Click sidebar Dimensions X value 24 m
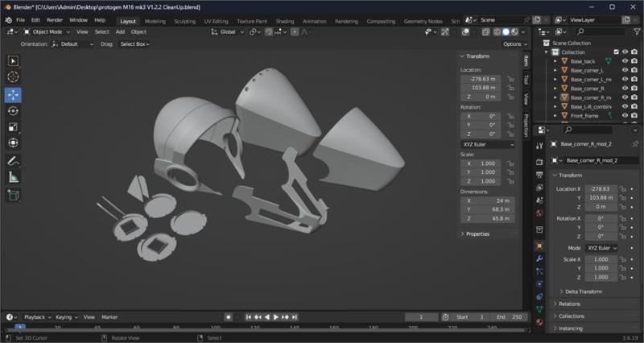644x343 pixels. coord(488,200)
